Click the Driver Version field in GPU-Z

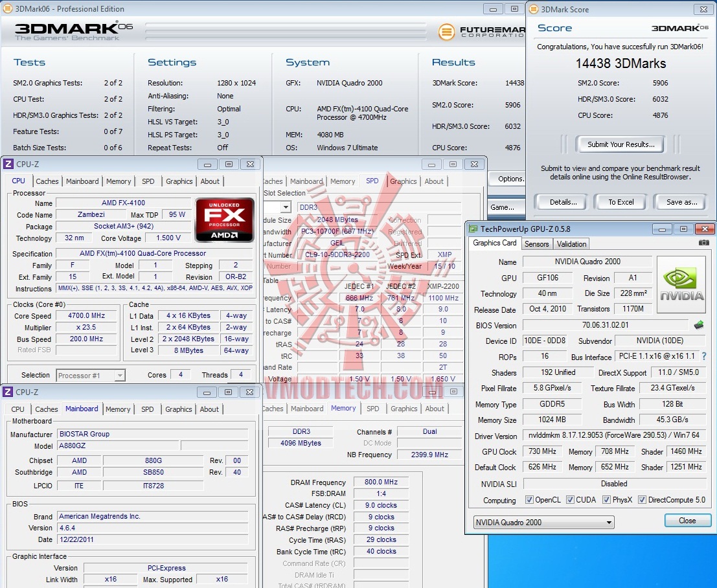613,435
